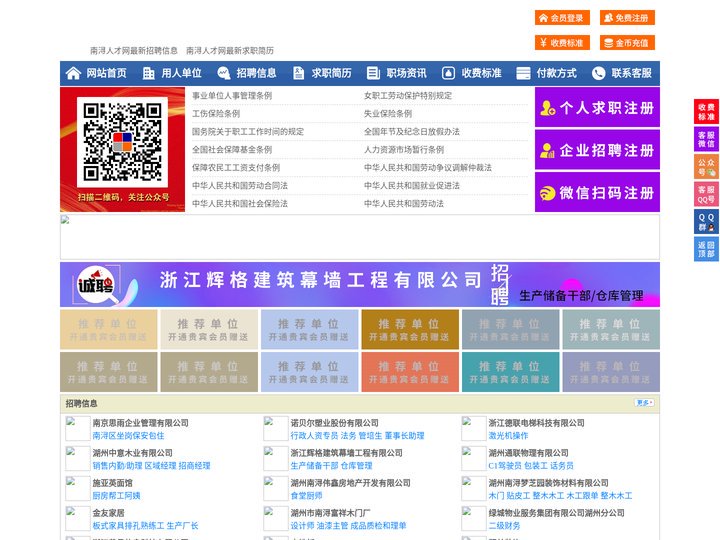720x540 pixels.
Task: Open job 二级财务
Action: coord(504,525)
